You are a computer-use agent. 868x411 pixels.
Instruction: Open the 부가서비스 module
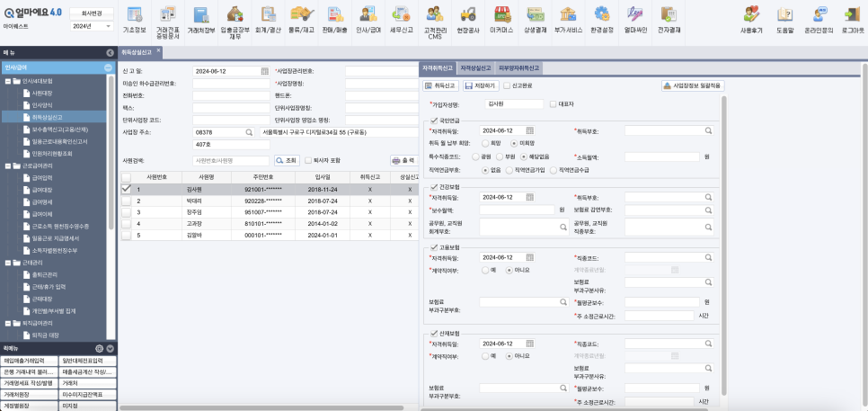click(569, 21)
